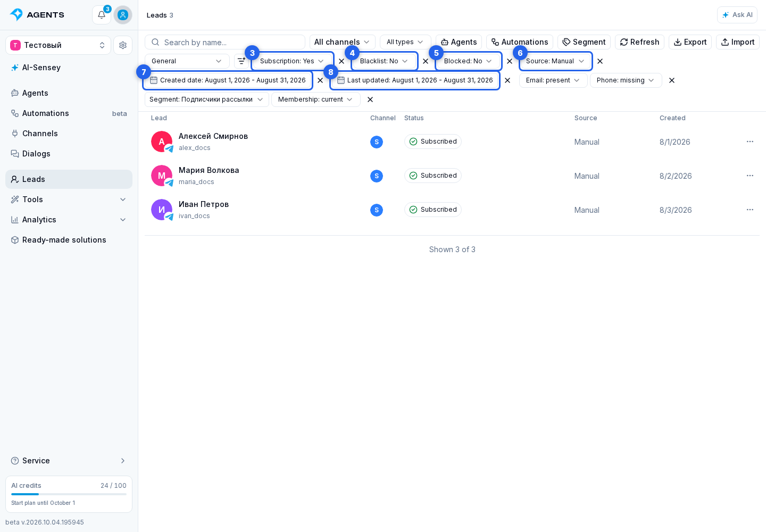Open more options for Иван Петров
766x532 pixels.
(x=750, y=210)
